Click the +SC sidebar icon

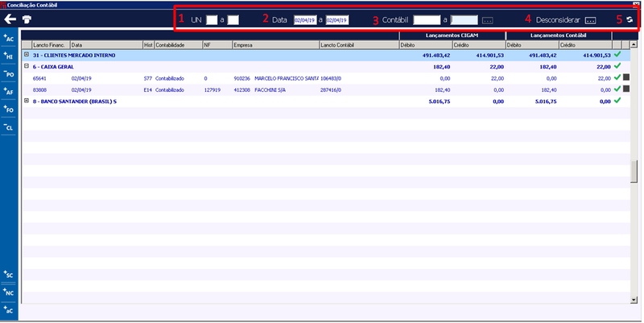pos(9,275)
